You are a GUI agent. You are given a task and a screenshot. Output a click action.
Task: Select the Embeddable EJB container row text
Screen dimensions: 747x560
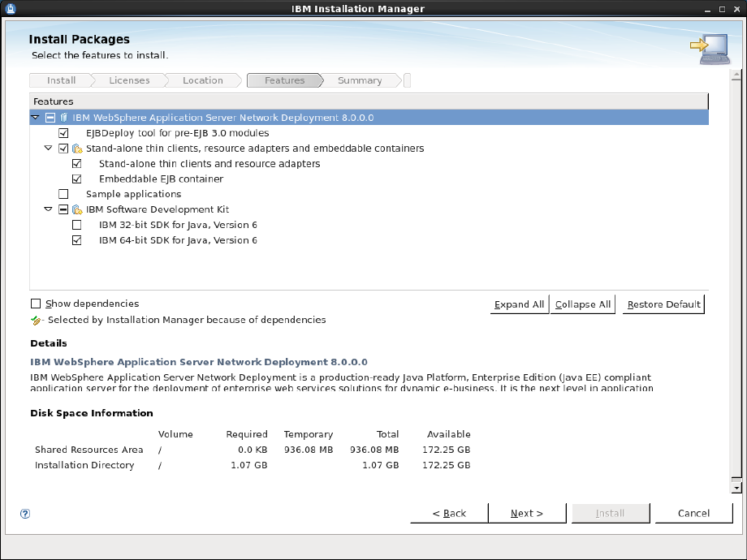[161, 179]
